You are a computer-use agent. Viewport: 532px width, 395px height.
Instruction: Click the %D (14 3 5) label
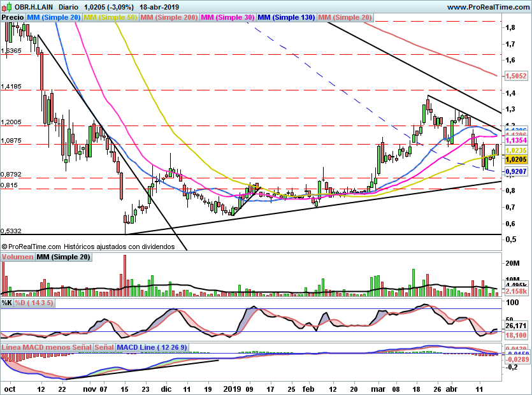point(34,303)
